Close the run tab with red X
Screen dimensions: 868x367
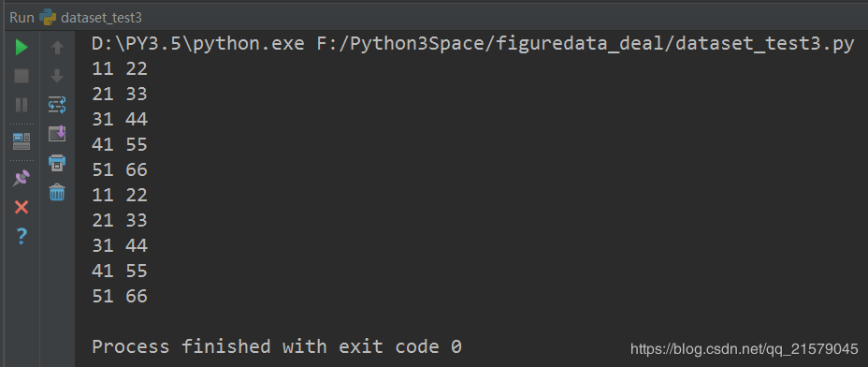[22, 207]
